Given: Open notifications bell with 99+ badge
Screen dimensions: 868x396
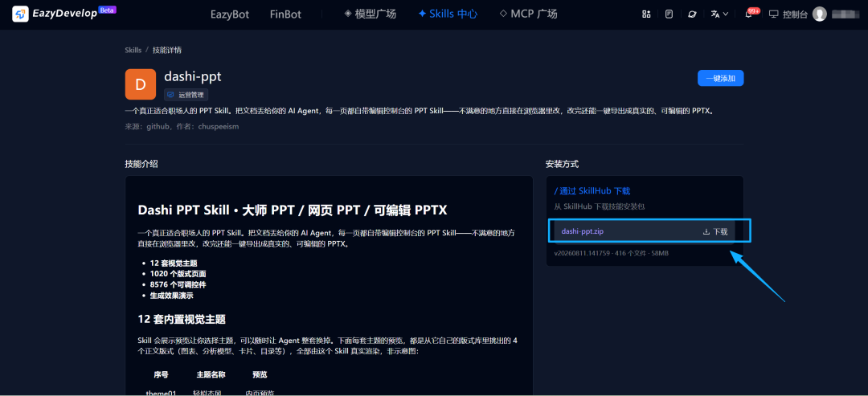Looking at the screenshot, I should coord(750,14).
